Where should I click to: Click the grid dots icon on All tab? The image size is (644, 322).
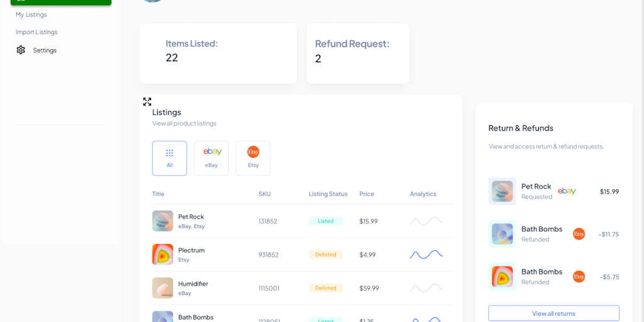170,153
